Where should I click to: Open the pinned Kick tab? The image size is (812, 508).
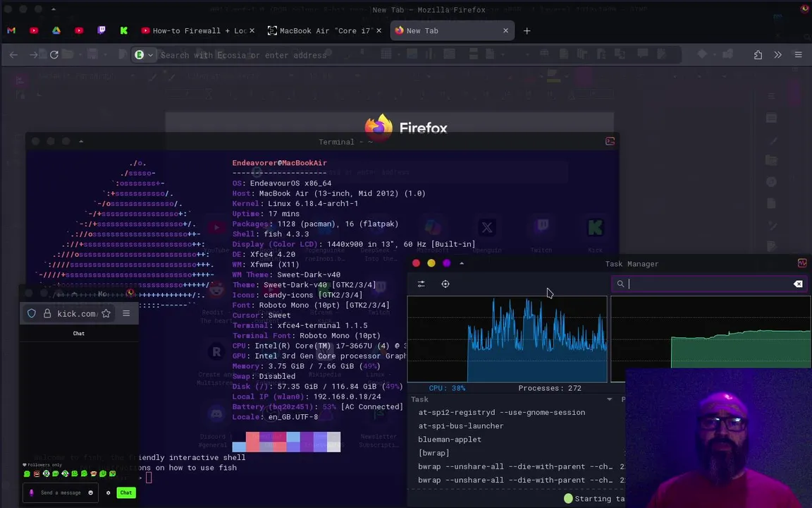point(124,30)
